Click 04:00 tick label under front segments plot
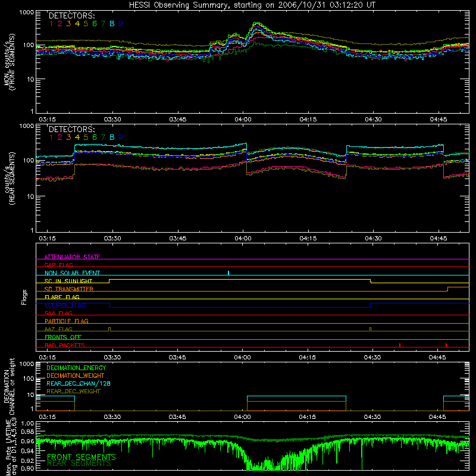 pyautogui.click(x=243, y=120)
